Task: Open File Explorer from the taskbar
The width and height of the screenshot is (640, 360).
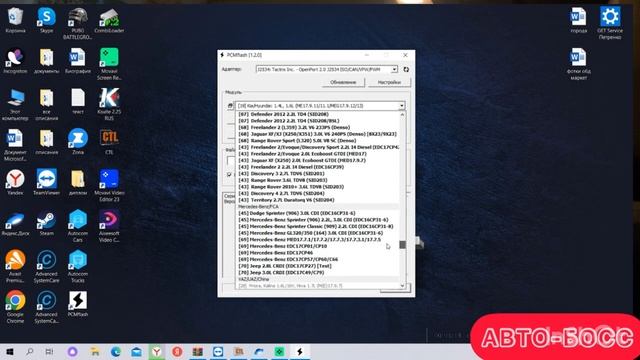Action: (x=95, y=351)
